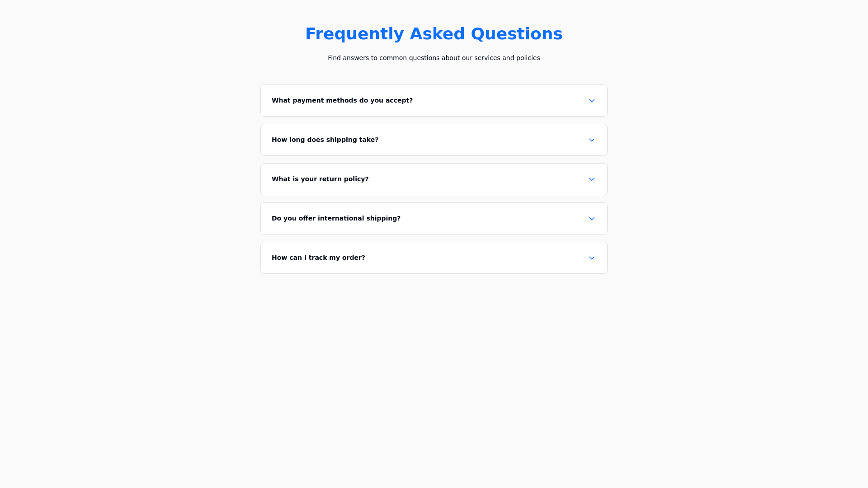The height and width of the screenshot is (488, 868).
Task: Click the chevron arrow beside track my order
Action: 591,258
